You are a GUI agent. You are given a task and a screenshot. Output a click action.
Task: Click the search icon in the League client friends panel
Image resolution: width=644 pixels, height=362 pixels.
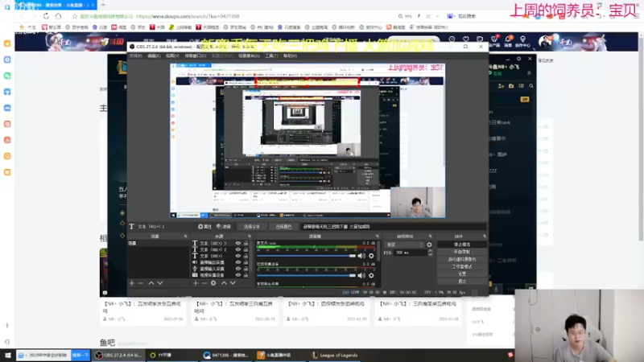click(x=531, y=86)
